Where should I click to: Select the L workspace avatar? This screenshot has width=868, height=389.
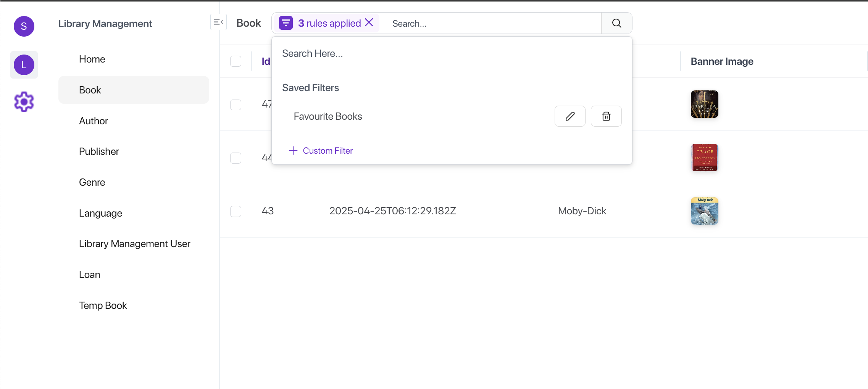24,65
